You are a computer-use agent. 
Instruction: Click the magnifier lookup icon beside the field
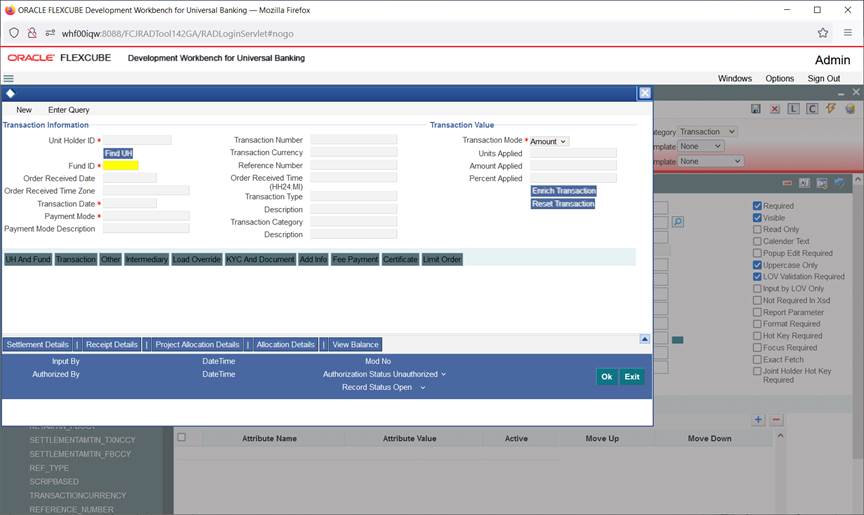[x=678, y=222]
